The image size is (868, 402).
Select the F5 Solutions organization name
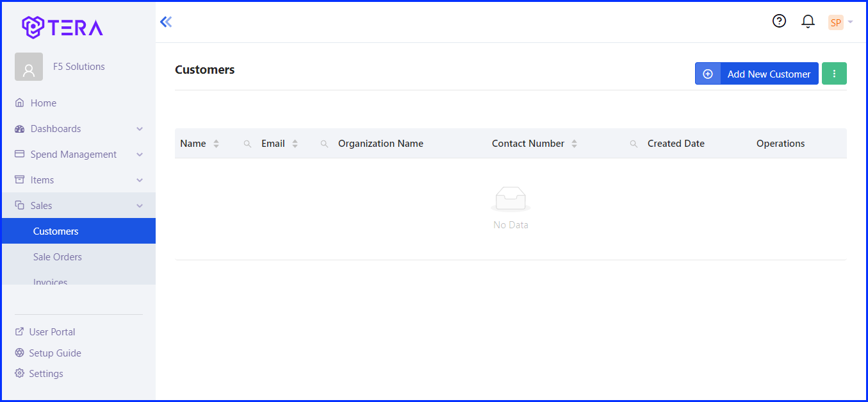tap(79, 67)
